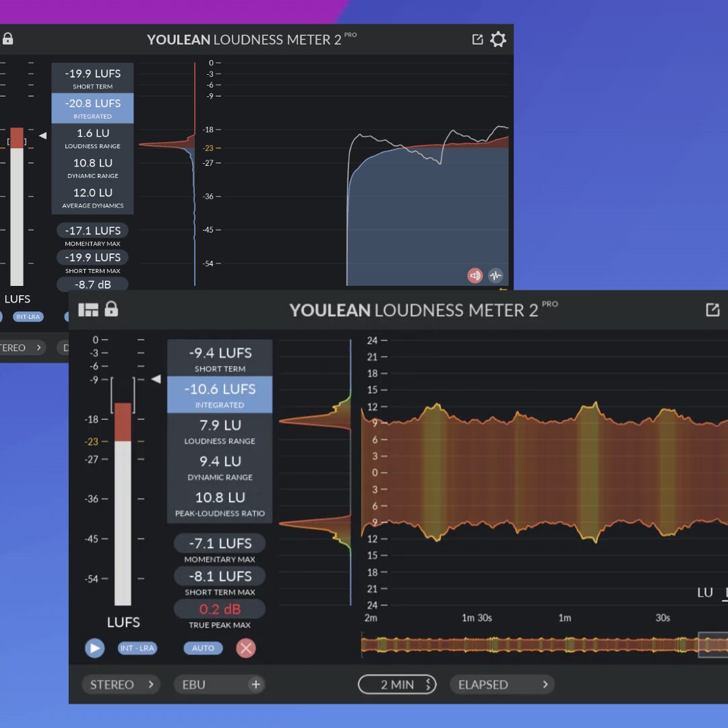
Task: Click the target arrow beside the front LUFS meter
Action: [156, 379]
